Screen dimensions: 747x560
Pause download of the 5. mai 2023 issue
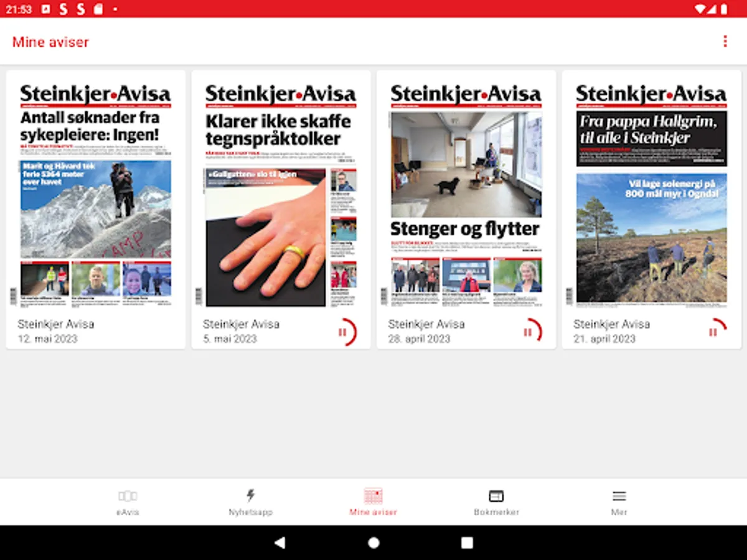343,332
